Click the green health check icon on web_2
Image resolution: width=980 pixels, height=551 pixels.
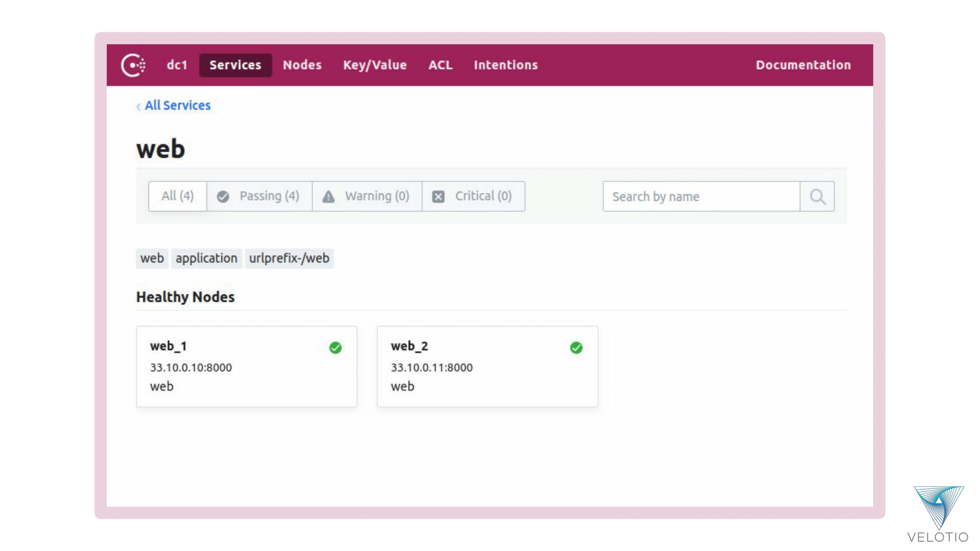tap(576, 348)
